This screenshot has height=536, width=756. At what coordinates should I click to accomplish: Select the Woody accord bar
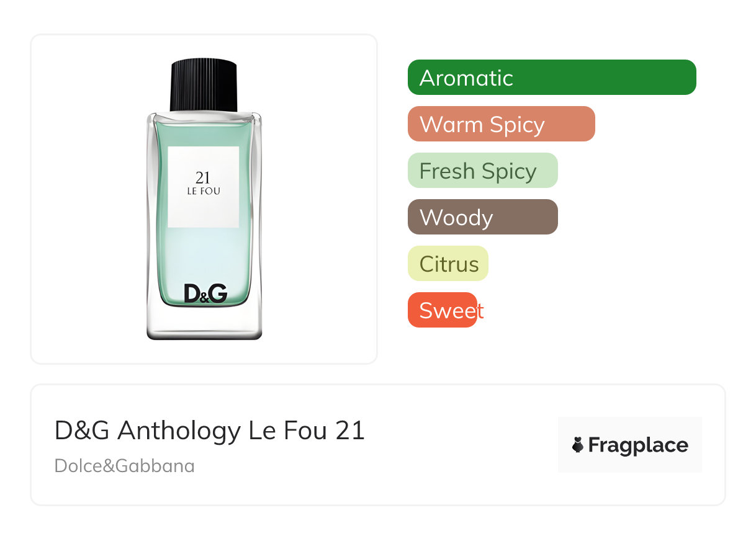tap(483, 217)
